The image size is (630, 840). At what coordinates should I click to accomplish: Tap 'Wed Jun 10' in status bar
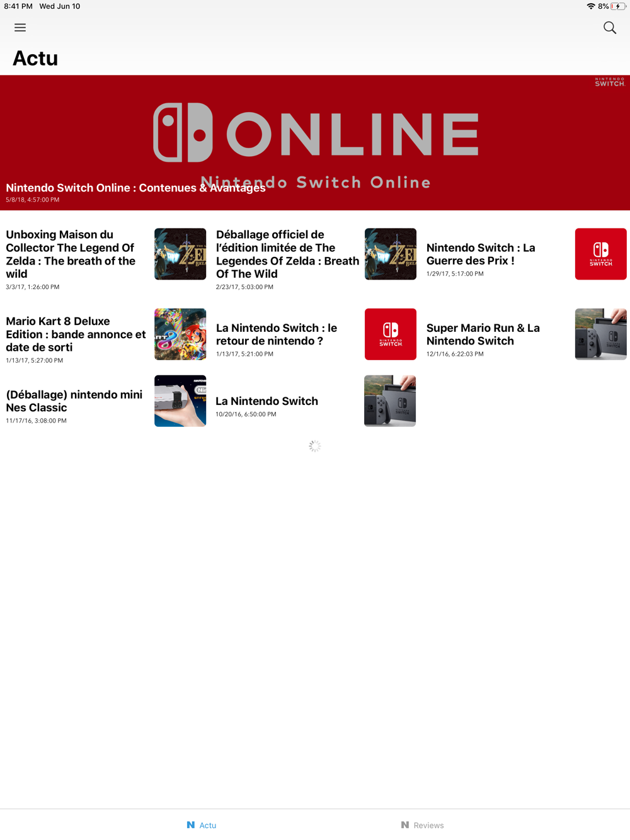(x=60, y=6)
